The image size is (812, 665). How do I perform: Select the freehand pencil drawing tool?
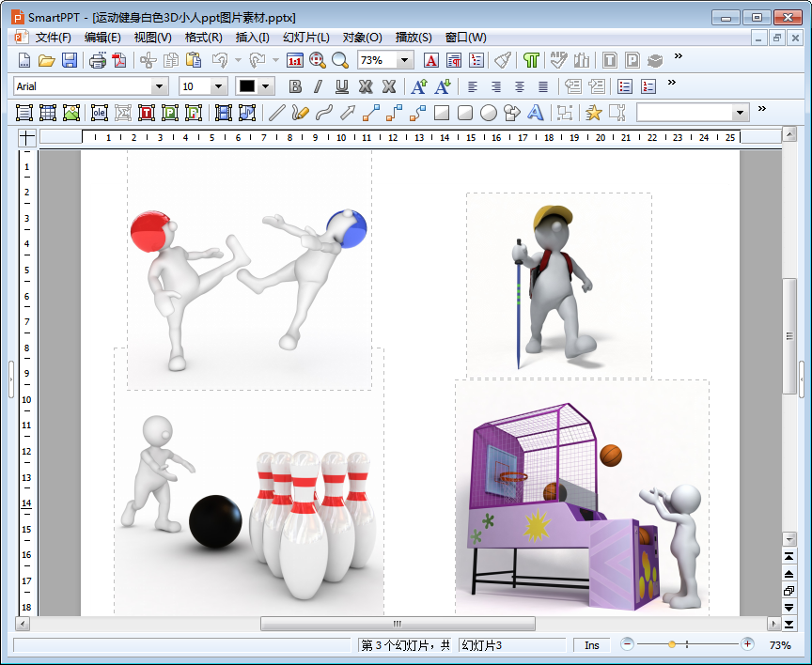tap(301, 113)
